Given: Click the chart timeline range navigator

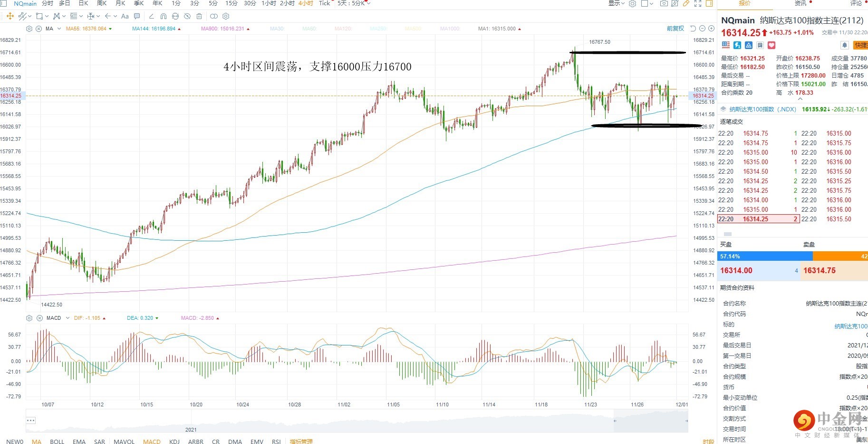Looking at the screenshot, I should click(357, 421).
